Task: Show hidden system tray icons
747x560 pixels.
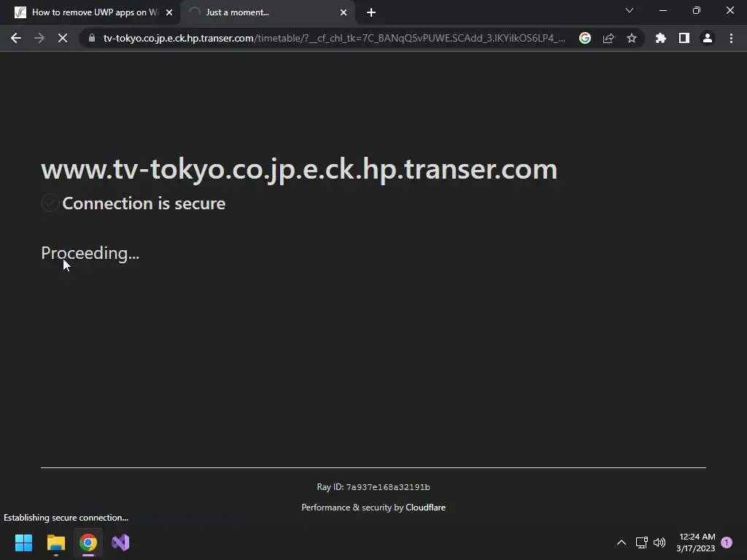Action: [x=622, y=542]
